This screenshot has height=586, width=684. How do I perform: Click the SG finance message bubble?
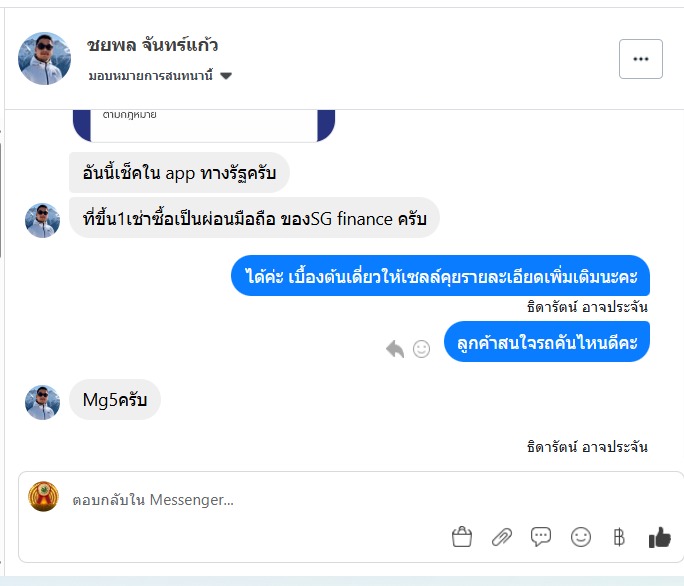254,218
